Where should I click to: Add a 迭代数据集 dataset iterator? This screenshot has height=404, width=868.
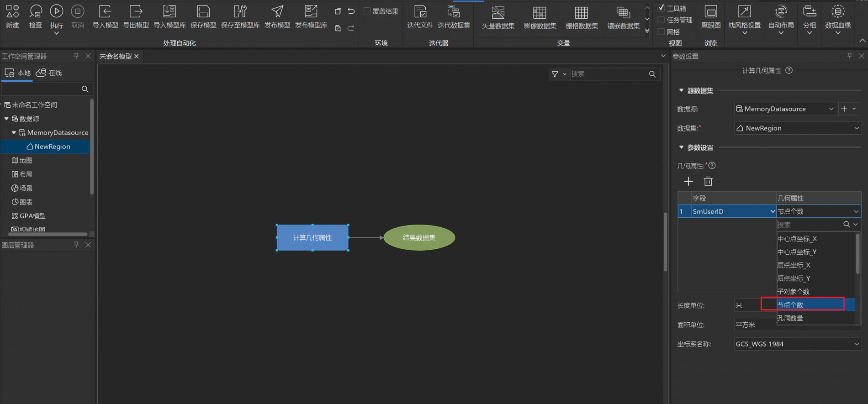point(454,16)
